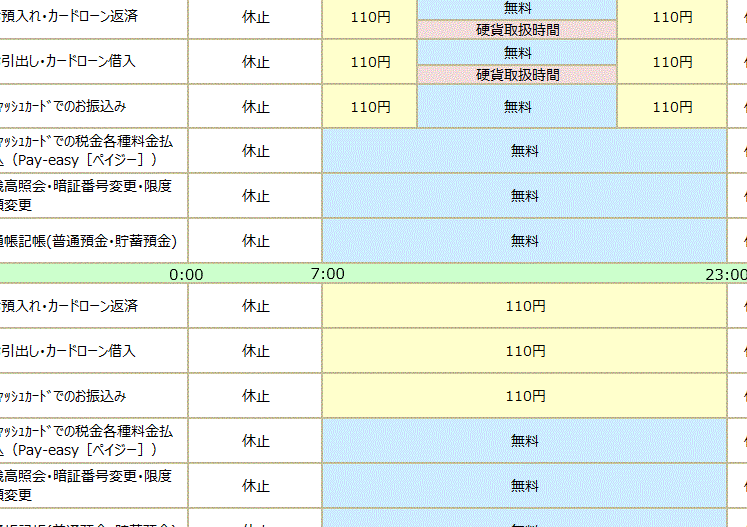Select the upper 預入れ・カードローン返済 row label
This screenshot has height=527, width=747.
[x=70, y=16]
